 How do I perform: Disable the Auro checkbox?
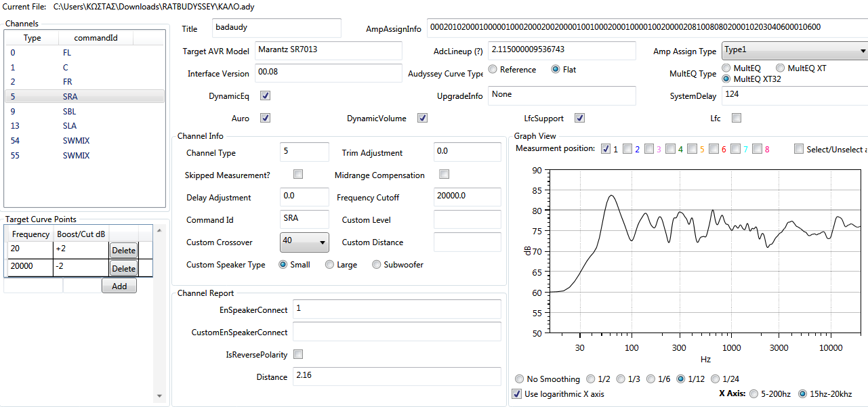click(266, 118)
